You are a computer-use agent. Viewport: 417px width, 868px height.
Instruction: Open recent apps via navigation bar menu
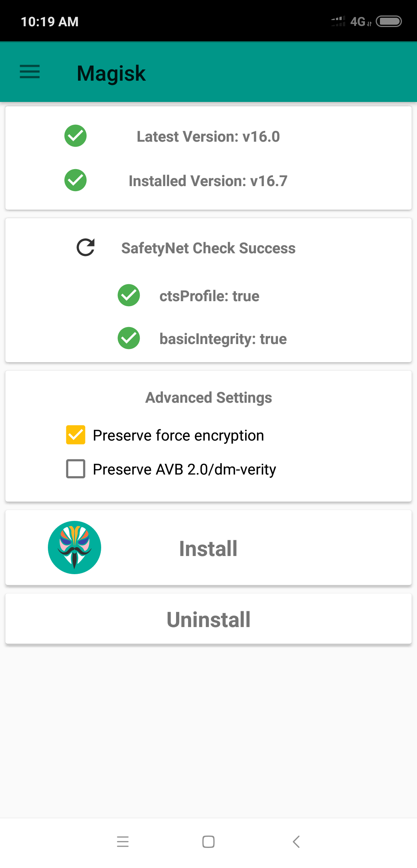click(123, 842)
